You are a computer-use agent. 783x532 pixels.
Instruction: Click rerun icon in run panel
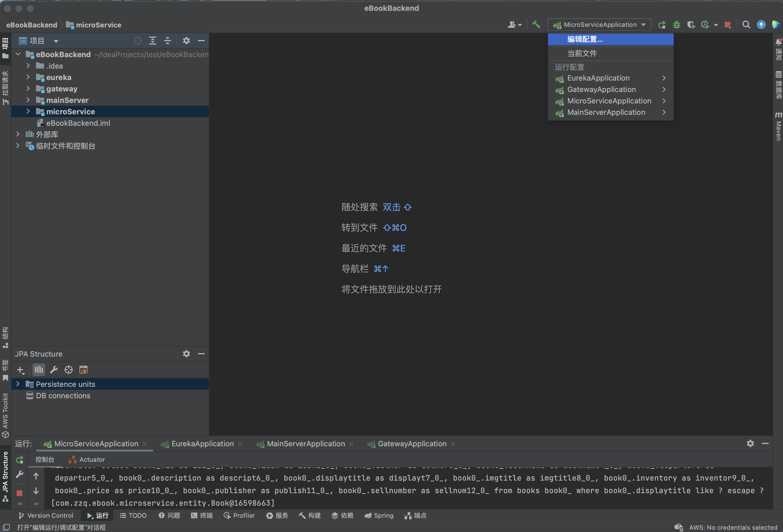click(19, 460)
